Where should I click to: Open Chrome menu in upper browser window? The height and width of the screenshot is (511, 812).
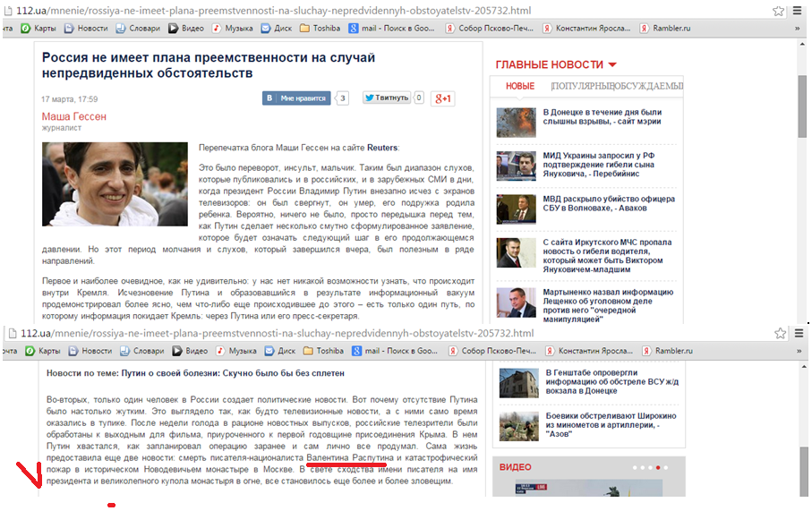tap(797, 11)
